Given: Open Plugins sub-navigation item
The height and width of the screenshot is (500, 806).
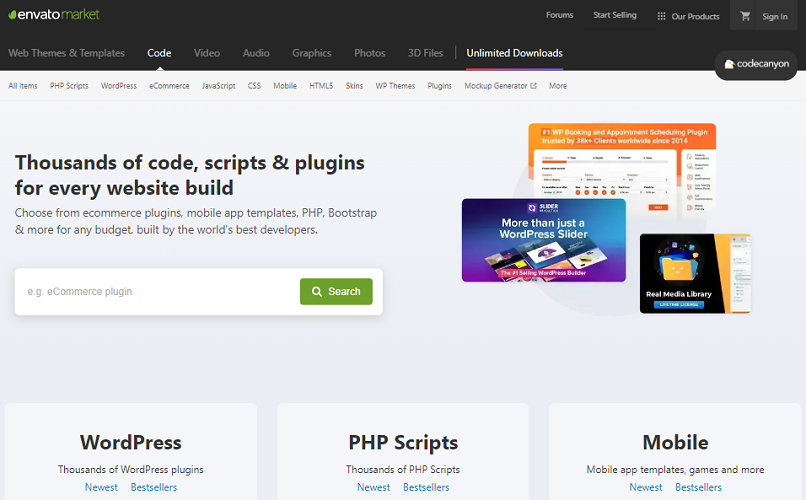Looking at the screenshot, I should point(439,86).
